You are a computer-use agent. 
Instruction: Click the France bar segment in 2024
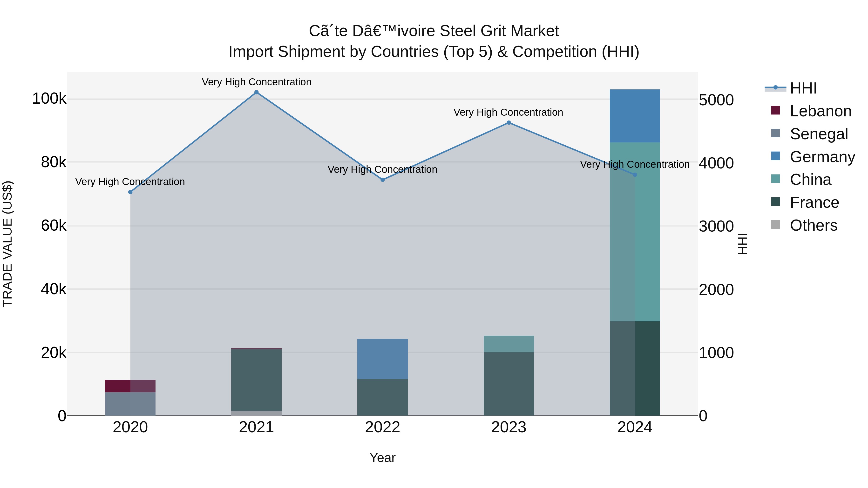pyautogui.click(x=635, y=368)
